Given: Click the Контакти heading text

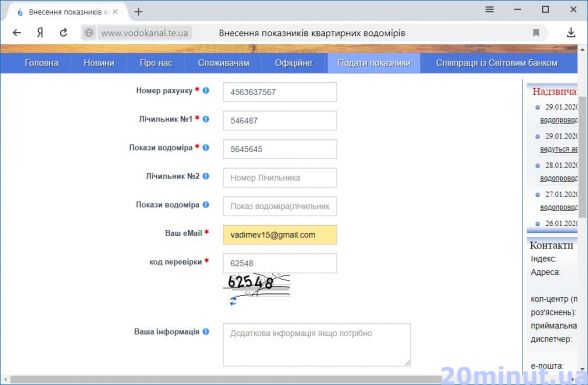Looking at the screenshot, I should tap(551, 246).
